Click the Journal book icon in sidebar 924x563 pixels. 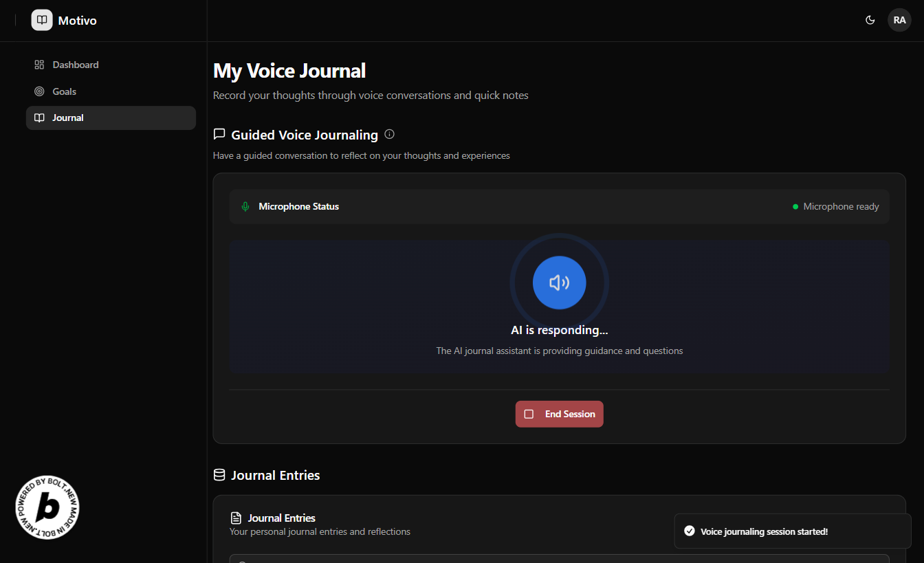coord(39,118)
